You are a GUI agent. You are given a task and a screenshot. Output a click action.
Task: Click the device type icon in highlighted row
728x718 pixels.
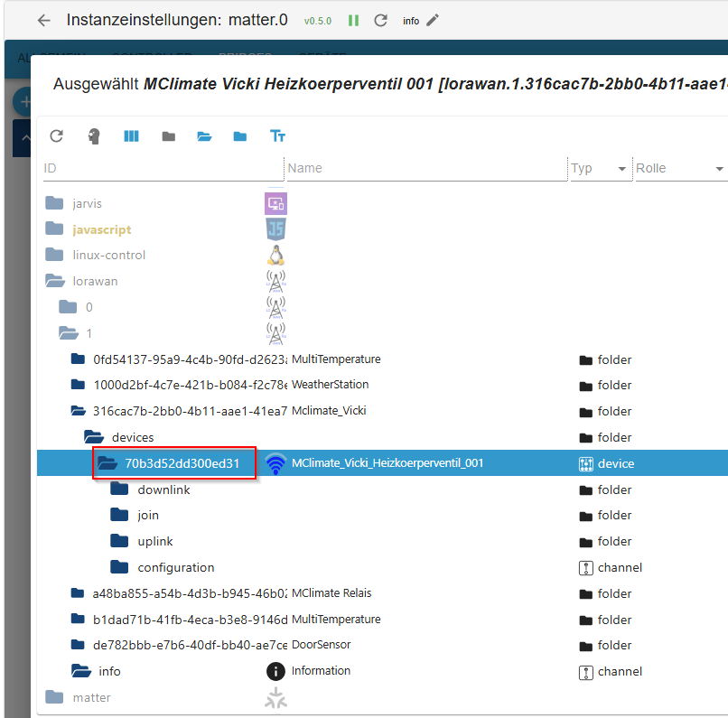[x=586, y=463]
